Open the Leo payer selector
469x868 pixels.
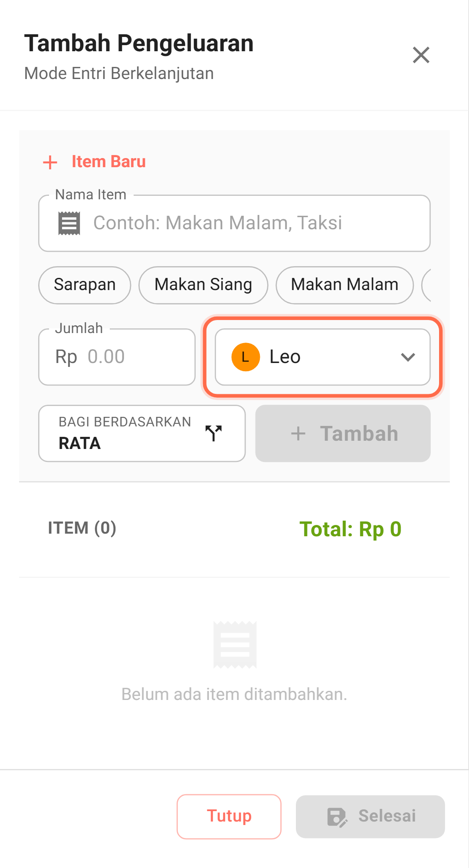coord(322,357)
